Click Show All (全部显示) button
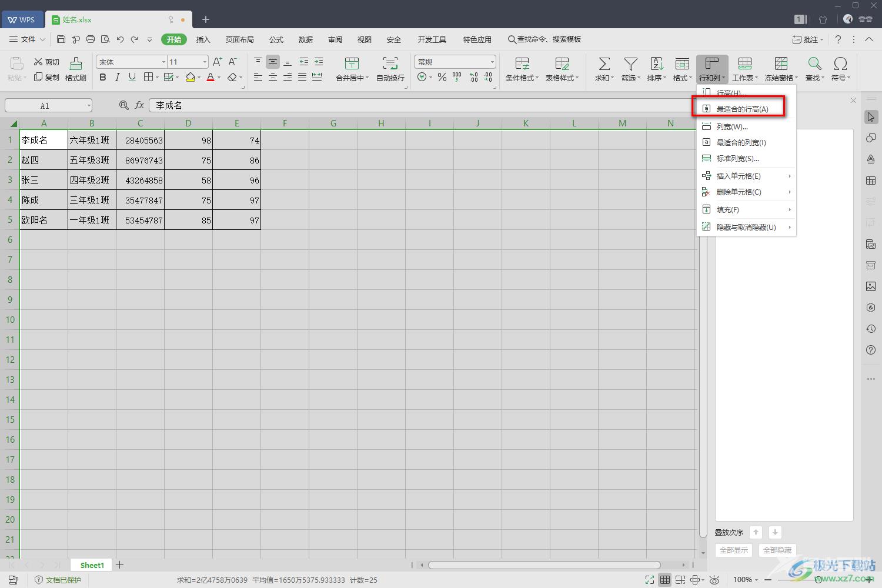The image size is (882, 588). [734, 550]
